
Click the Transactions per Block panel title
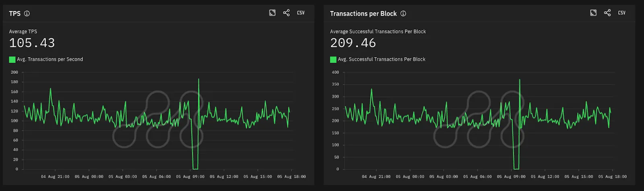click(x=363, y=13)
